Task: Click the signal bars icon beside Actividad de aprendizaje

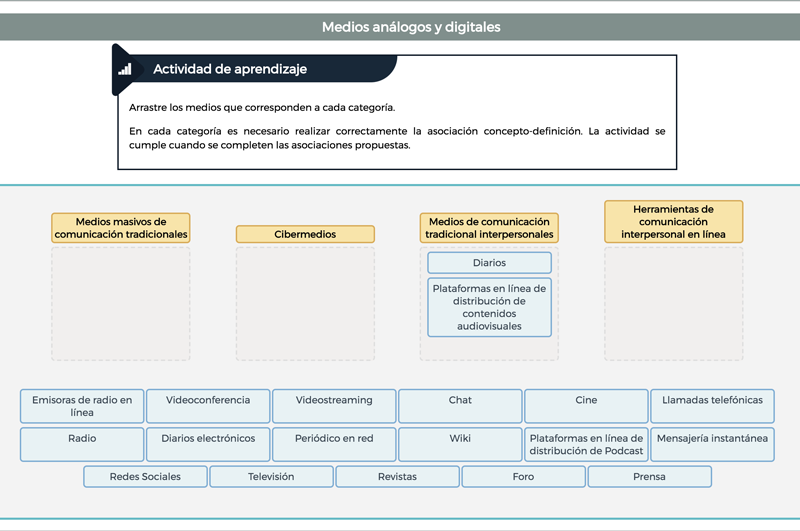Action: [125, 69]
